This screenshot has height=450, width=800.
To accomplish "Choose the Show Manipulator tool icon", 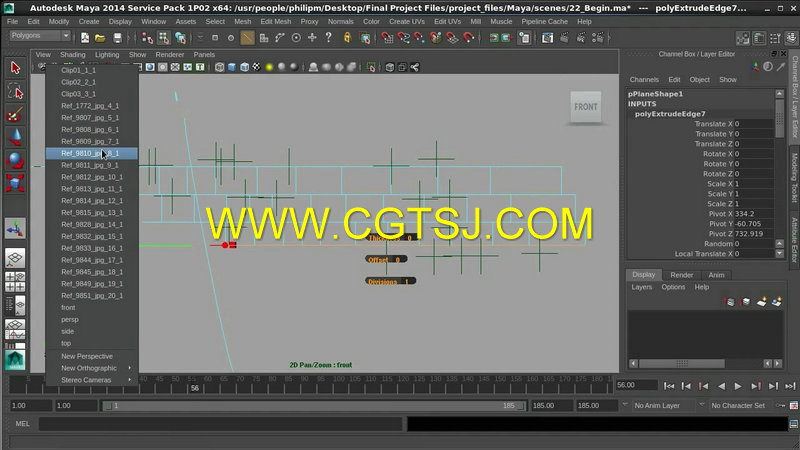I will [x=15, y=229].
